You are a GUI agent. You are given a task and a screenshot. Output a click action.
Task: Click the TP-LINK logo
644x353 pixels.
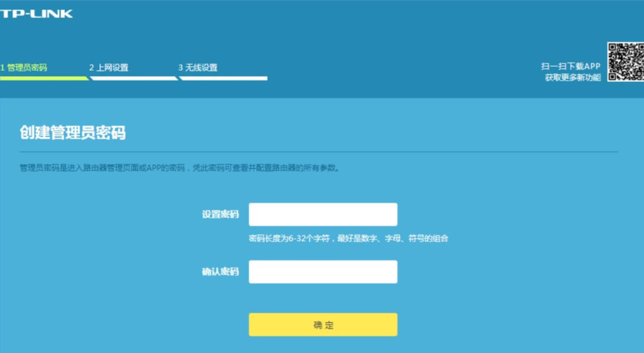(36, 14)
